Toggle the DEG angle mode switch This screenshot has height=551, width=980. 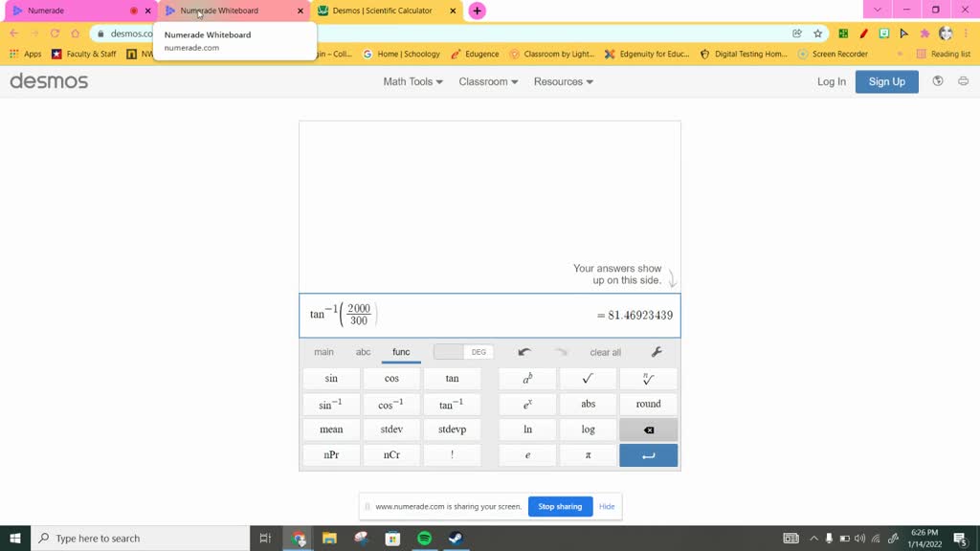pyautogui.click(x=464, y=352)
